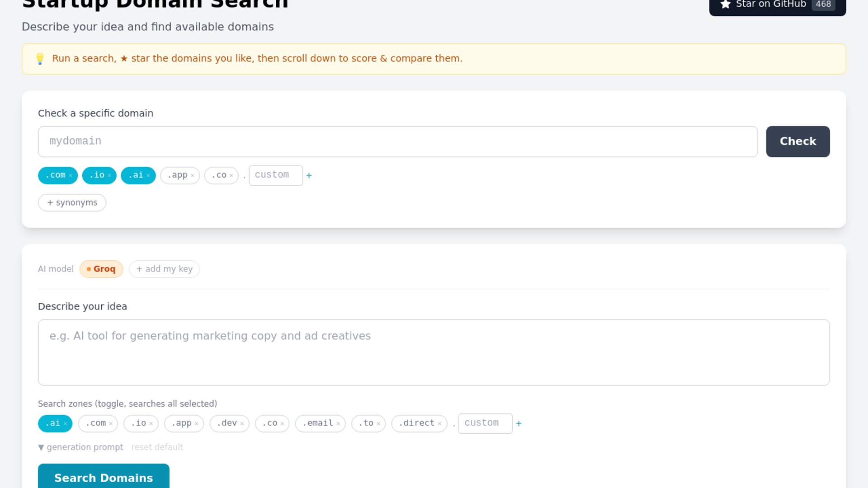Toggle the .dev search zone
Image resolution: width=868 pixels, height=488 pixels.
226,423
